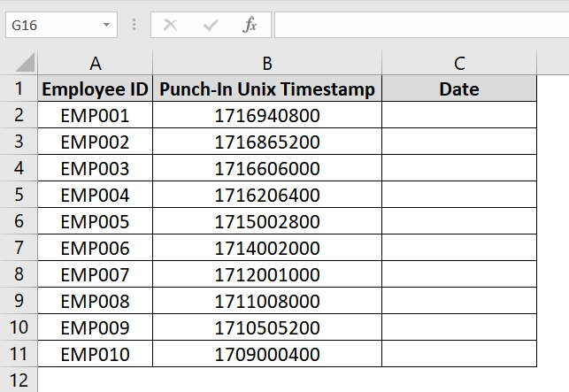Select empty Date cell in EMP005 row
The height and width of the screenshot is (392, 569).
pyautogui.click(x=459, y=220)
